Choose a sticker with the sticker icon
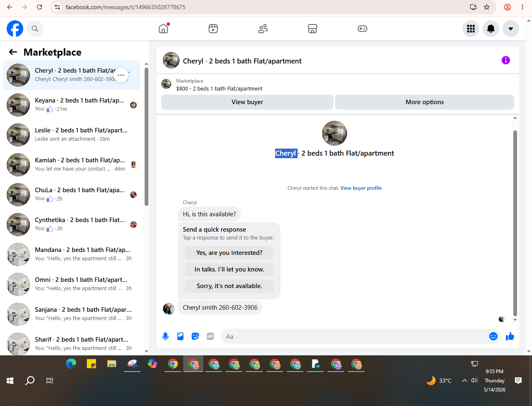 [195, 336]
